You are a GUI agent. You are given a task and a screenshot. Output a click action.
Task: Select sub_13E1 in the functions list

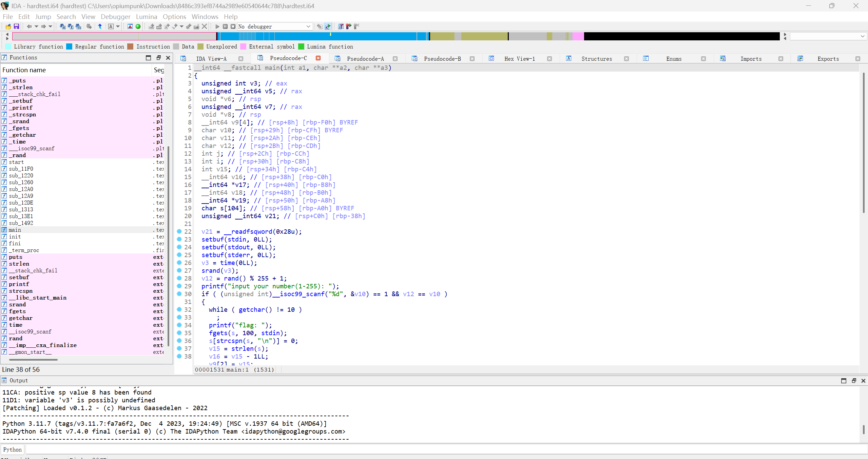tap(21, 216)
